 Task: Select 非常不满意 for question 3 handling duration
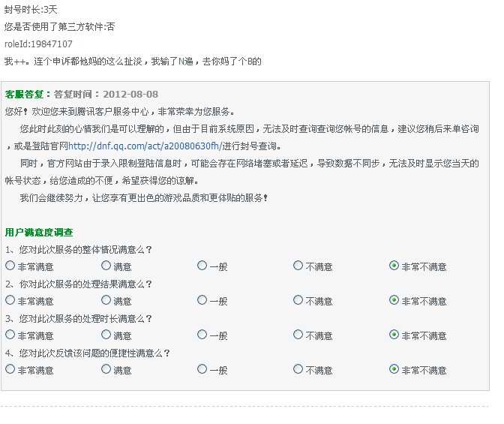394,335
